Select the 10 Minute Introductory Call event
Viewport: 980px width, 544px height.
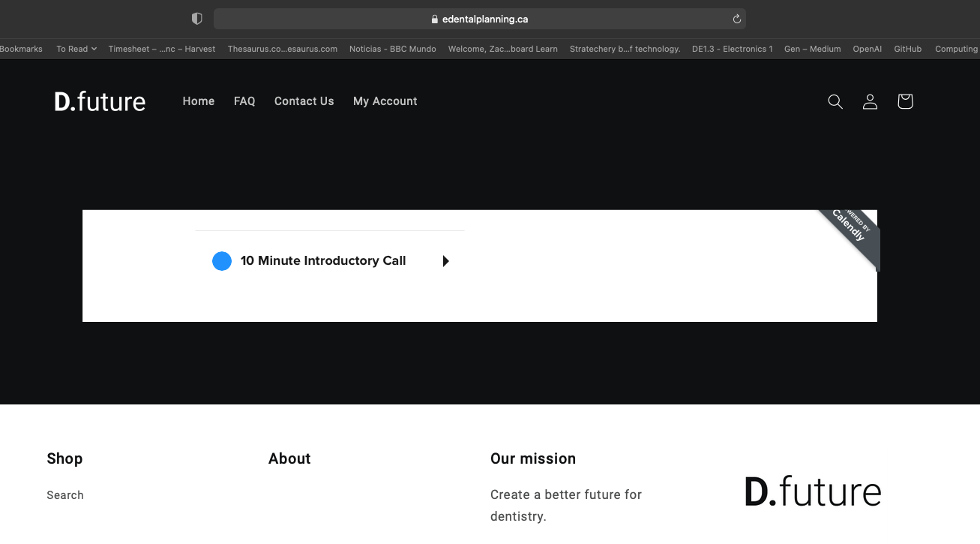[x=323, y=261]
